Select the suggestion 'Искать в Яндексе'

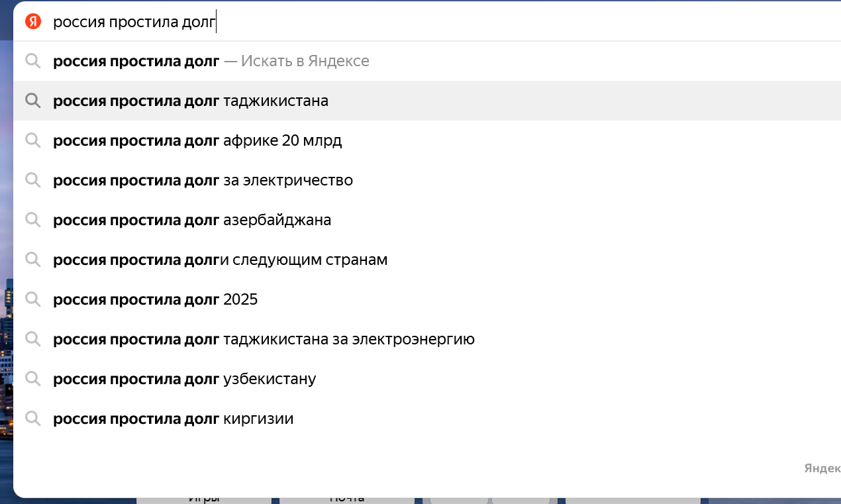[x=427, y=61]
